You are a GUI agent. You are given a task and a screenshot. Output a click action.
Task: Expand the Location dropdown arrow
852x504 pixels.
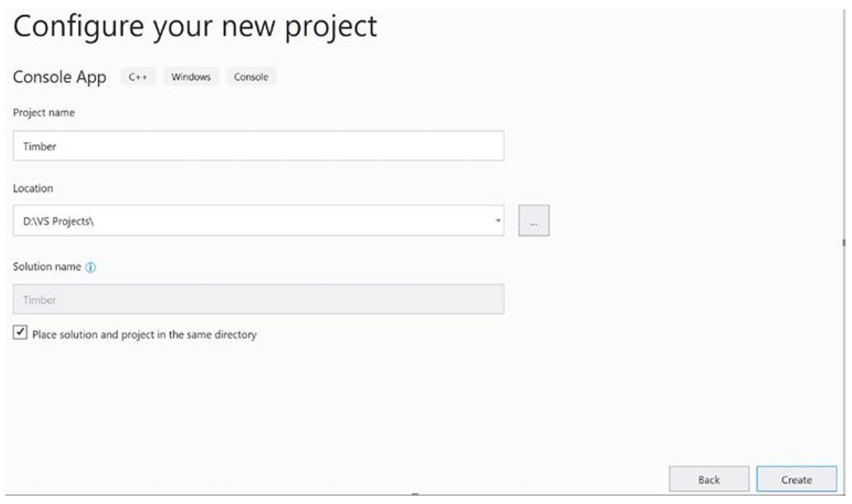pyautogui.click(x=497, y=221)
